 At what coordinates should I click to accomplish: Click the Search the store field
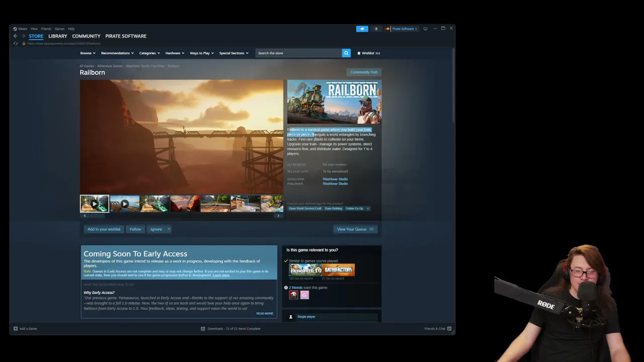(299, 53)
